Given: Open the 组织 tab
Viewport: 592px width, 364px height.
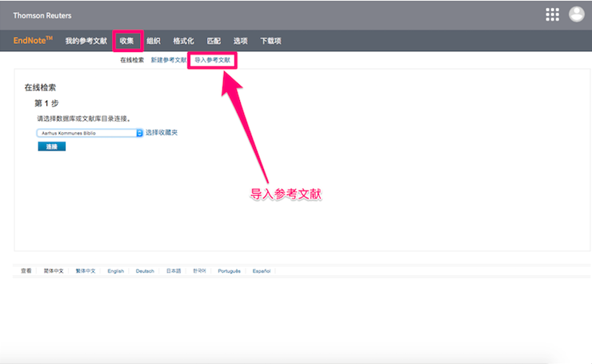Looking at the screenshot, I should pos(154,41).
